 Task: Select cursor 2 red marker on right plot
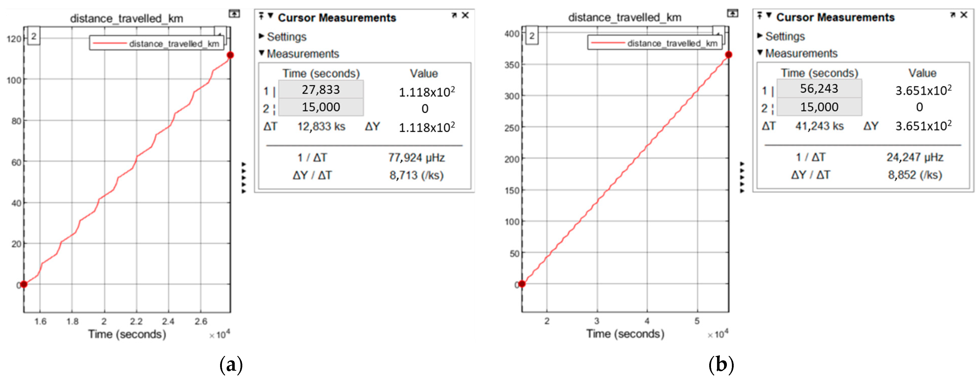[x=522, y=284]
